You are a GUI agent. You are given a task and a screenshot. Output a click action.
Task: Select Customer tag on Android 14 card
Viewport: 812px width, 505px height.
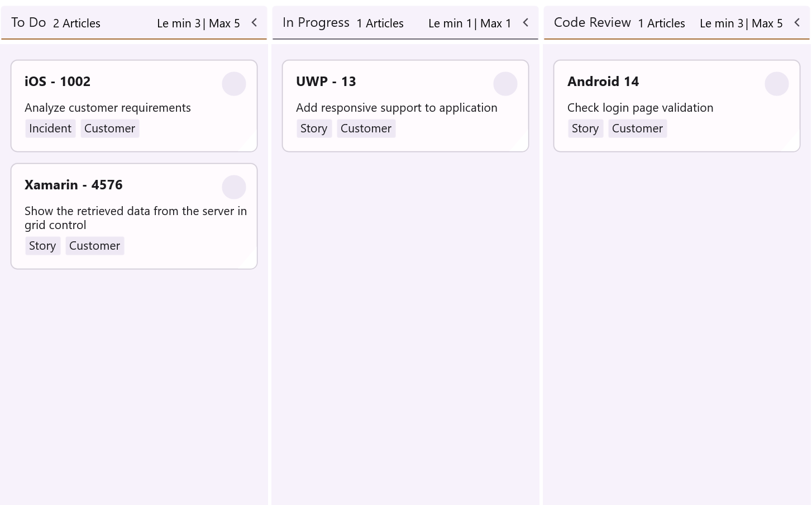(x=637, y=128)
